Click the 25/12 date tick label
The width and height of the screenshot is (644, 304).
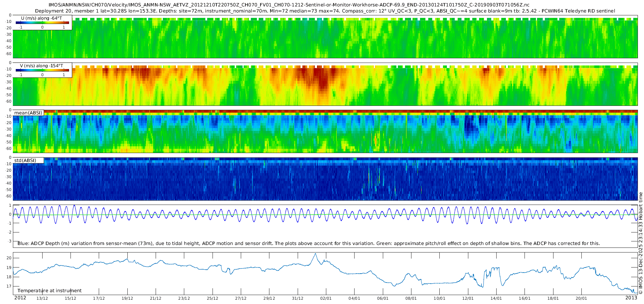[x=212, y=299]
